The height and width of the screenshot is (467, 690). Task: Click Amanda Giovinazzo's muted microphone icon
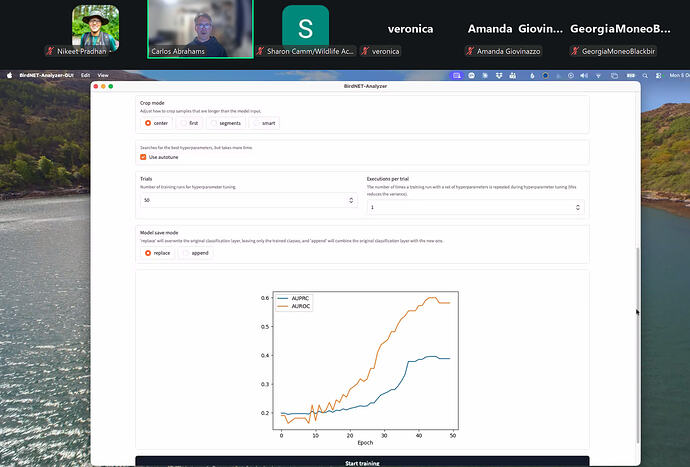470,51
